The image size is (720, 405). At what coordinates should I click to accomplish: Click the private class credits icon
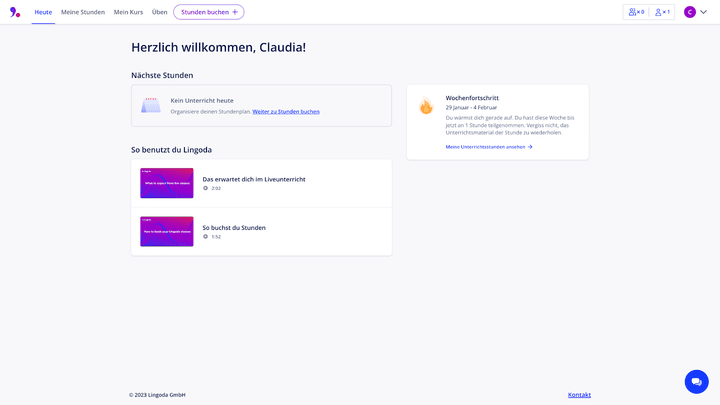pyautogui.click(x=659, y=12)
